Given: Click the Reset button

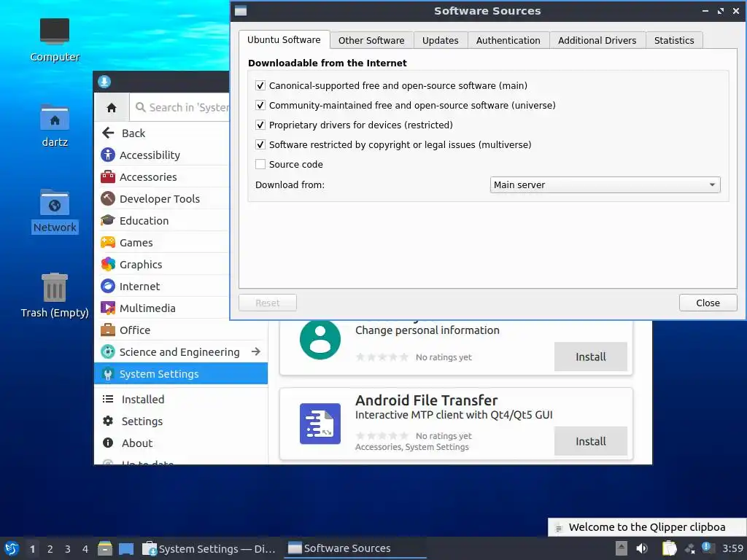Looking at the screenshot, I should (267, 303).
